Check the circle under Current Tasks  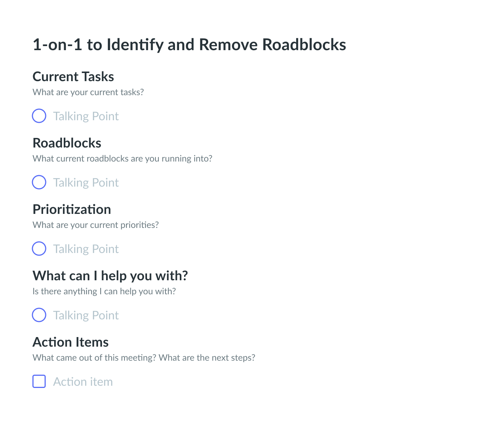point(39,116)
